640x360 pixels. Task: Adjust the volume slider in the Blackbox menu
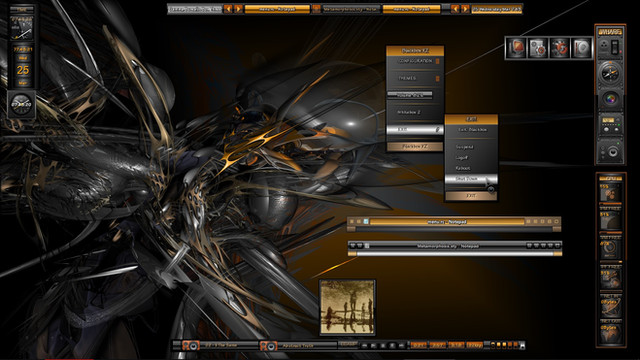410,95
